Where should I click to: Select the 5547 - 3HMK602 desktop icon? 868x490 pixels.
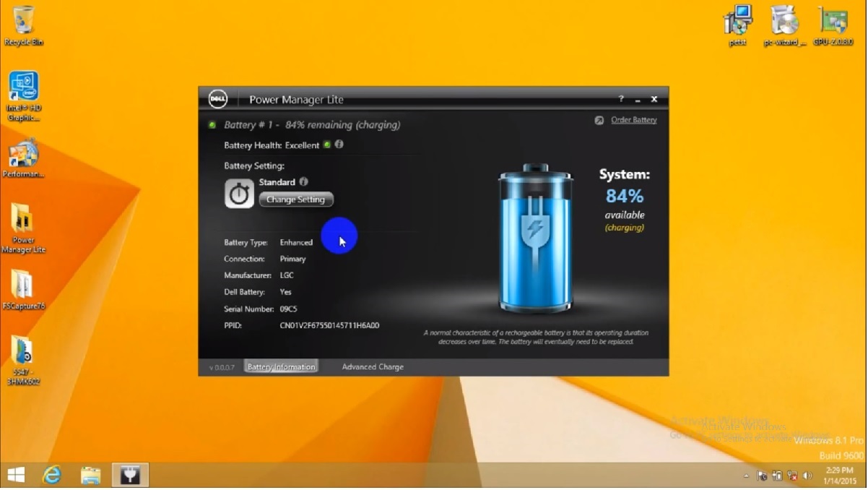click(23, 360)
